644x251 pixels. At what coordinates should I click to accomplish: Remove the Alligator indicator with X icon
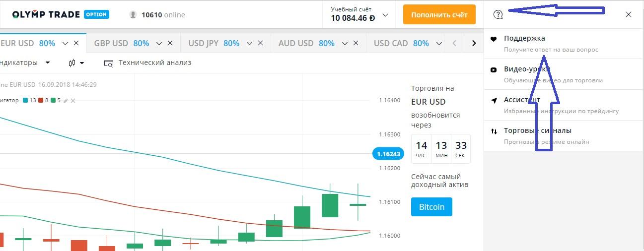coord(72,101)
